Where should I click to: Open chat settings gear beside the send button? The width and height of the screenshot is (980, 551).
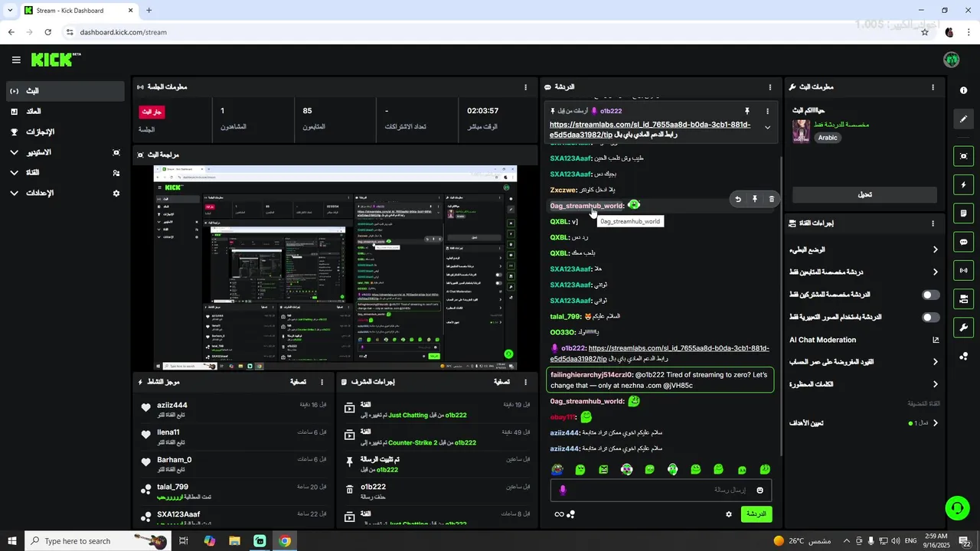tap(729, 514)
